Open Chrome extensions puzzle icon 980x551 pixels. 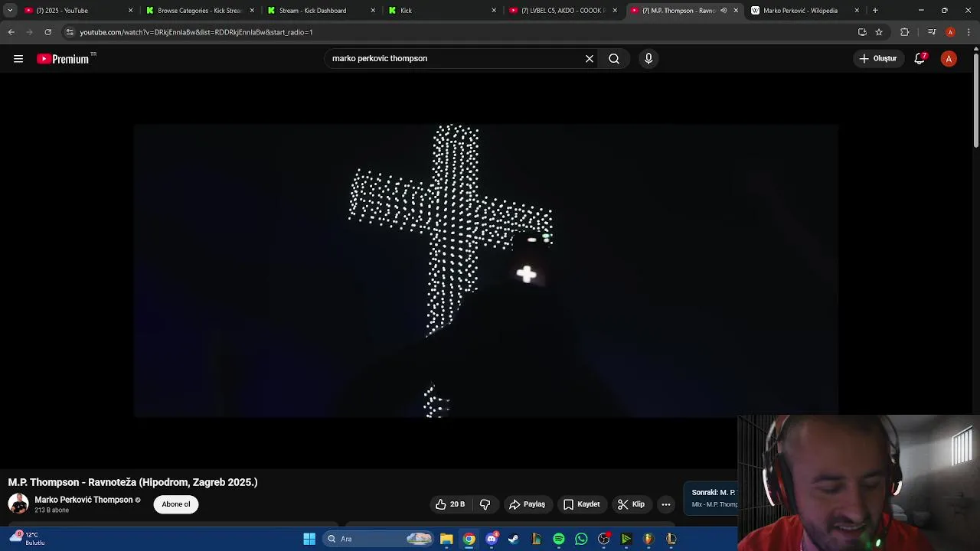(905, 32)
